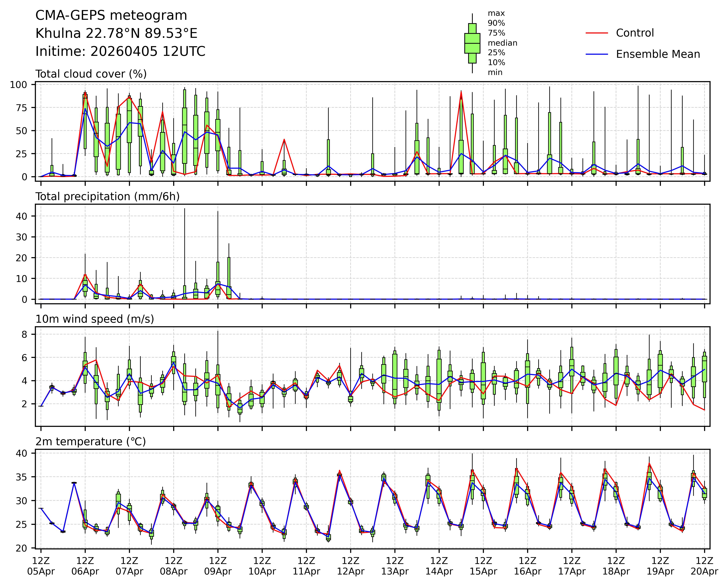
Task: Click the 100 tick on cloud cover axis
Action: click(x=18, y=85)
